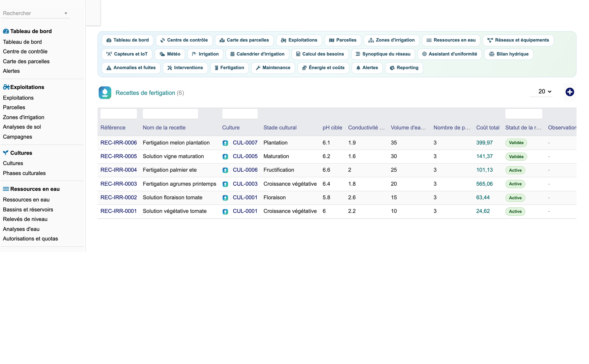Click the culture icon beside CUL-0006
Screen dimensions: 589x364
point(225,170)
